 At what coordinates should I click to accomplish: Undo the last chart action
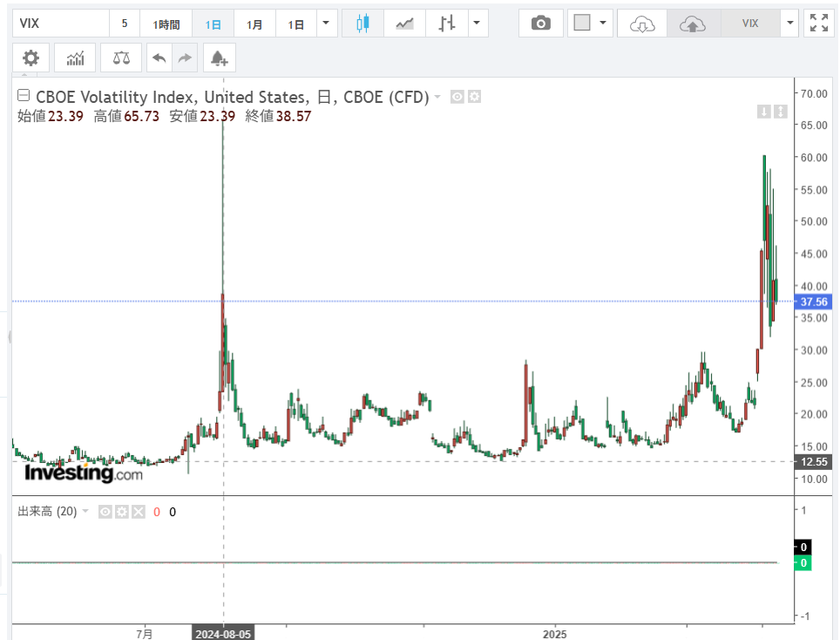pyautogui.click(x=159, y=58)
